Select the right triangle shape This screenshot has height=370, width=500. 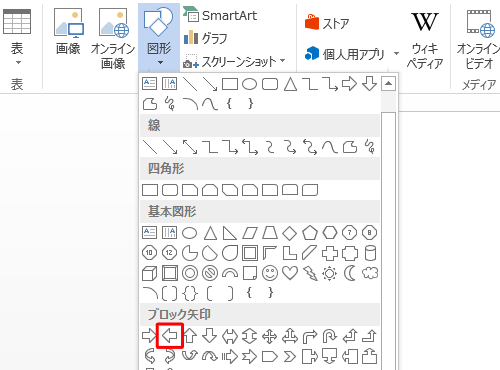click(230, 233)
